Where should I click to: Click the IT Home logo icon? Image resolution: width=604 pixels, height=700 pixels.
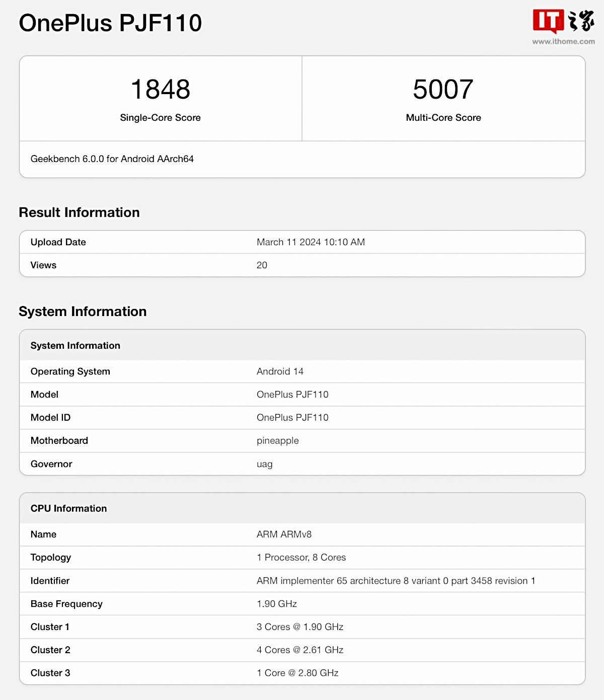click(563, 21)
